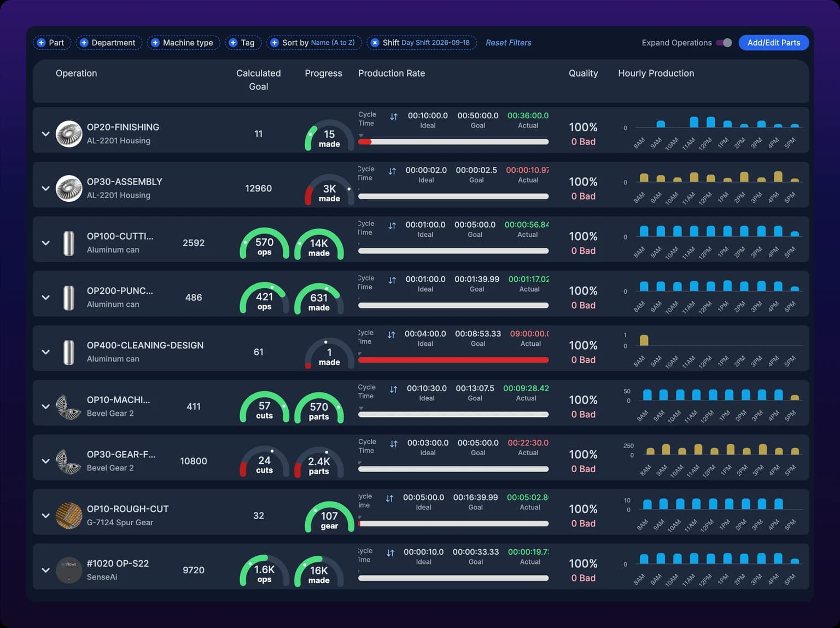Click the Hourly Production column header

pos(656,73)
